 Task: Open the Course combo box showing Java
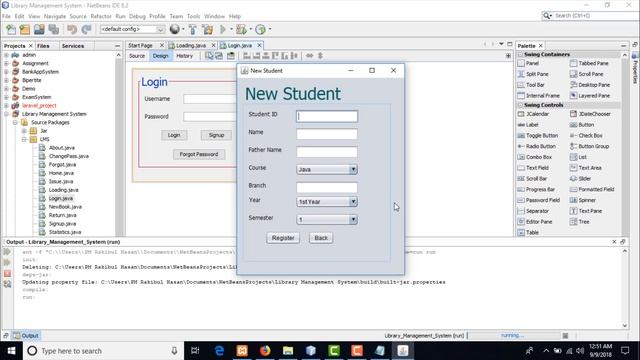click(327, 169)
